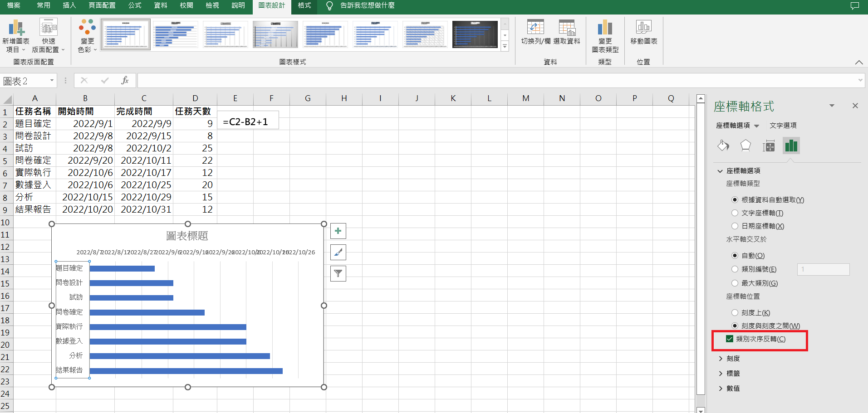Click the formula bar cancel X icon
Screen dimensions: 868x413
point(84,81)
